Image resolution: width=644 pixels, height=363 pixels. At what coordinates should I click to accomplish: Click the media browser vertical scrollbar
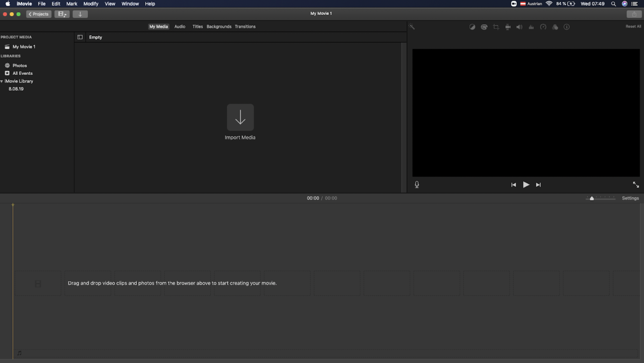[404, 117]
